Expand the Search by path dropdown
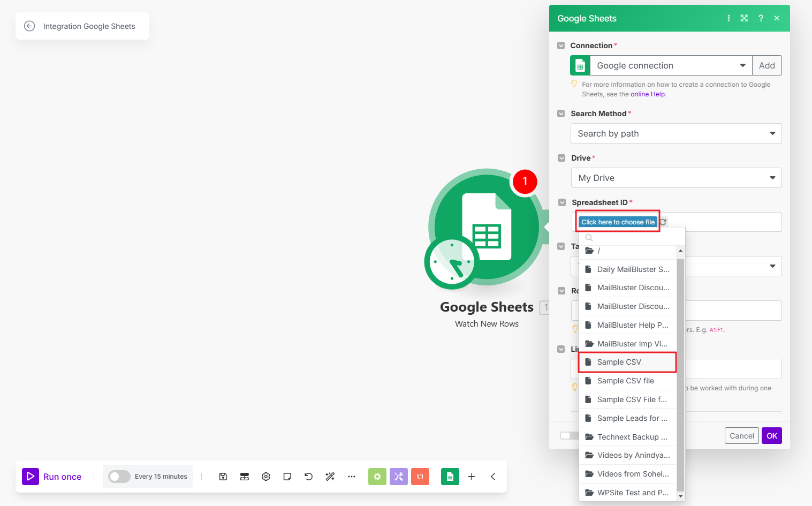This screenshot has width=812, height=506. click(676, 133)
